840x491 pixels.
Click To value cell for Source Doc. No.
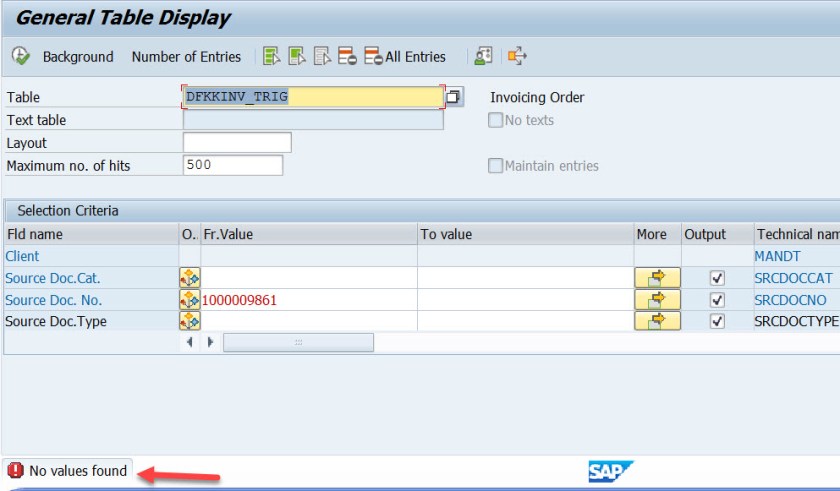(x=526, y=300)
